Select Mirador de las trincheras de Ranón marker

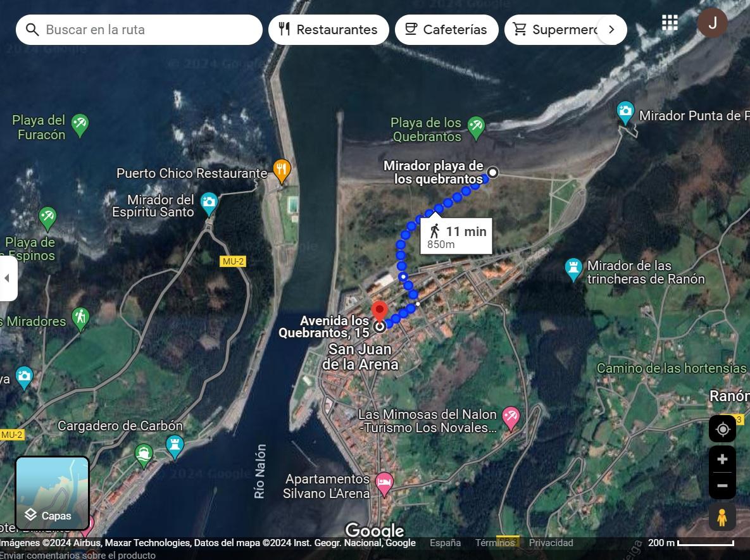point(573,269)
